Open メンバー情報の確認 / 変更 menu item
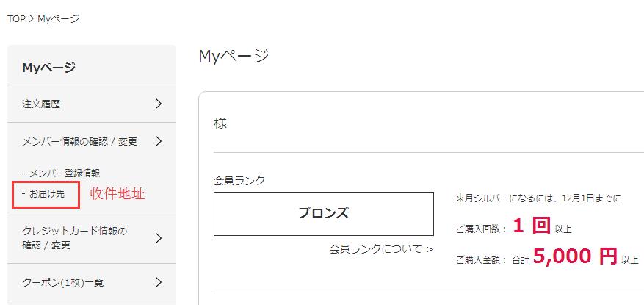Screen dimensions: 644x305 coord(80,141)
